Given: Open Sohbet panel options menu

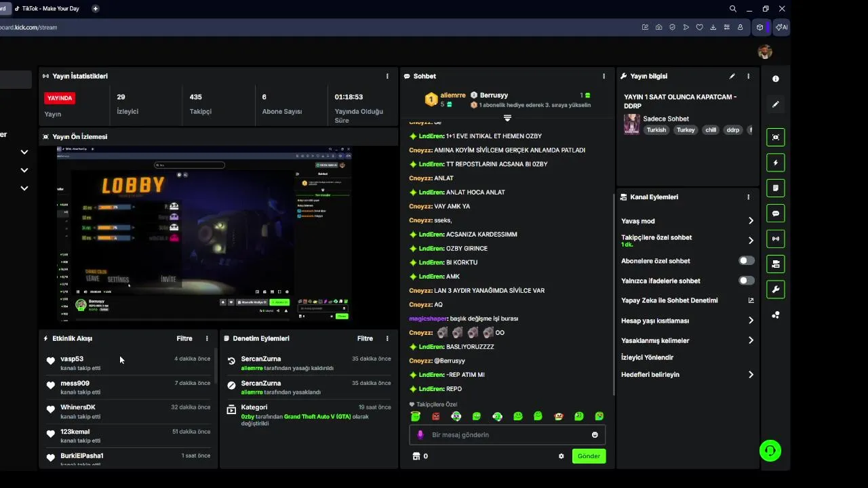Looking at the screenshot, I should 604,76.
